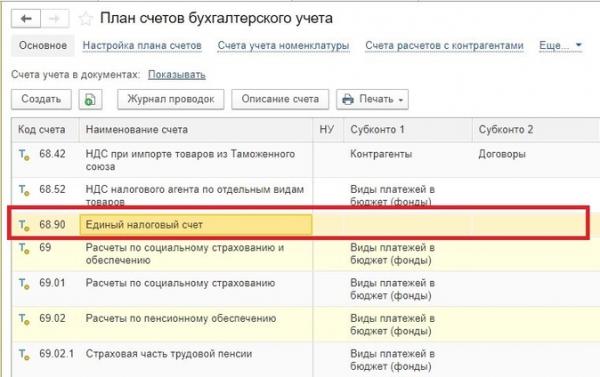Open the Еще dropdown in navigation bar
The image size is (600, 377).
click(x=560, y=46)
